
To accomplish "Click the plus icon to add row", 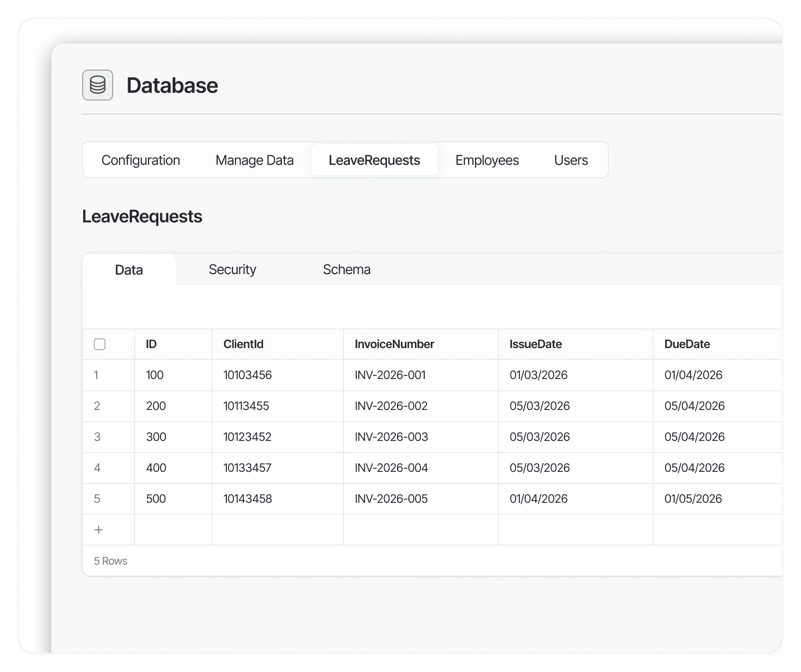I will pos(99,530).
